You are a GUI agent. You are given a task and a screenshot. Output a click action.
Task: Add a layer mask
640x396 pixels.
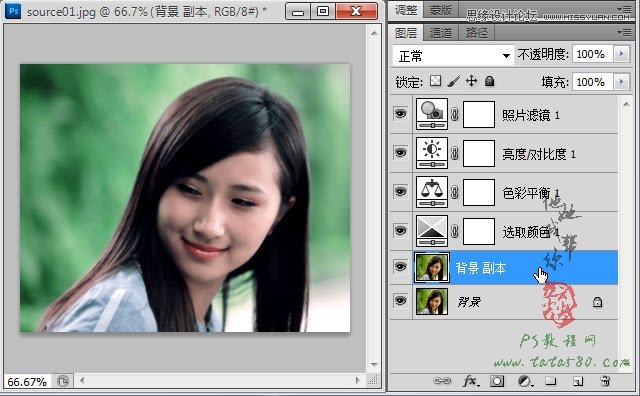click(x=497, y=381)
